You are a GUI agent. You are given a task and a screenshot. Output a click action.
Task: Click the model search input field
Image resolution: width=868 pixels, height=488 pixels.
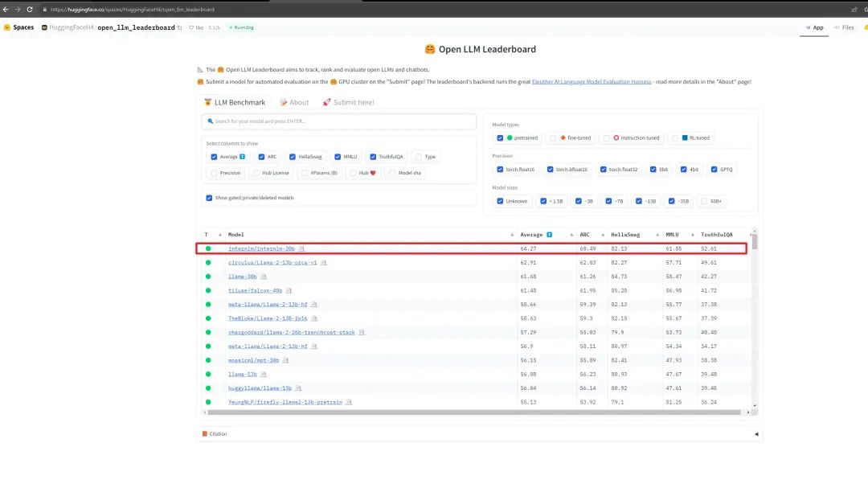click(x=339, y=121)
